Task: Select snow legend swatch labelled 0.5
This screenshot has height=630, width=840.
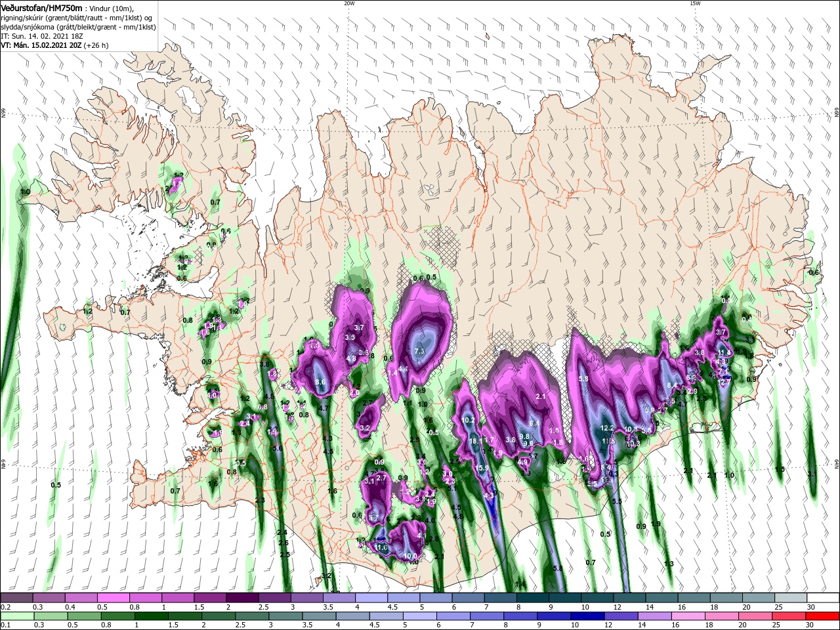Action: tap(113, 598)
